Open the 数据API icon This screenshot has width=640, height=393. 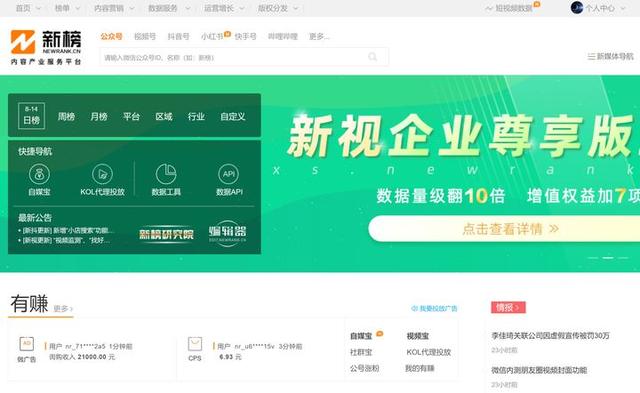[229, 174]
